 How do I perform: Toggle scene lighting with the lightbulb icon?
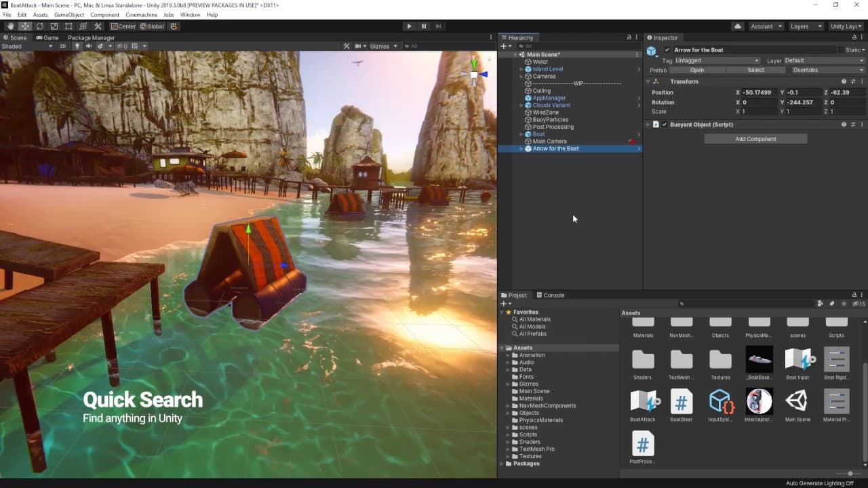77,46
